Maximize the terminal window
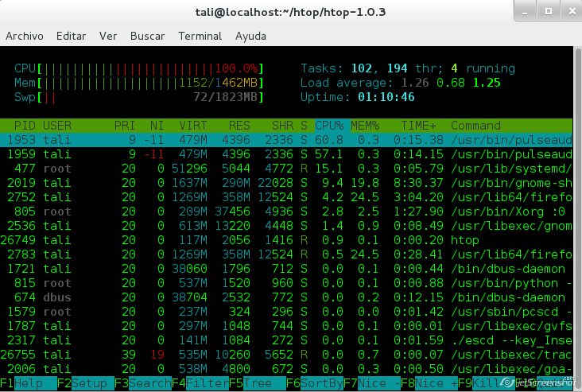 click(x=549, y=11)
